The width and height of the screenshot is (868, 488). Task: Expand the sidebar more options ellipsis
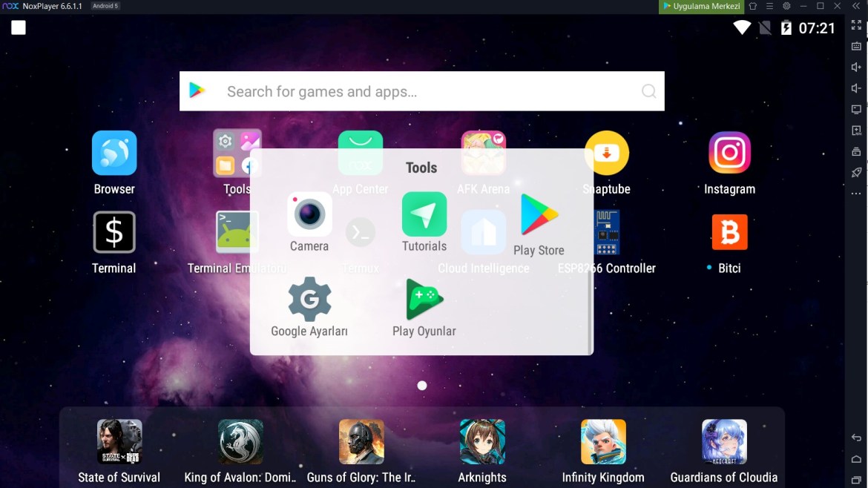[x=856, y=194]
